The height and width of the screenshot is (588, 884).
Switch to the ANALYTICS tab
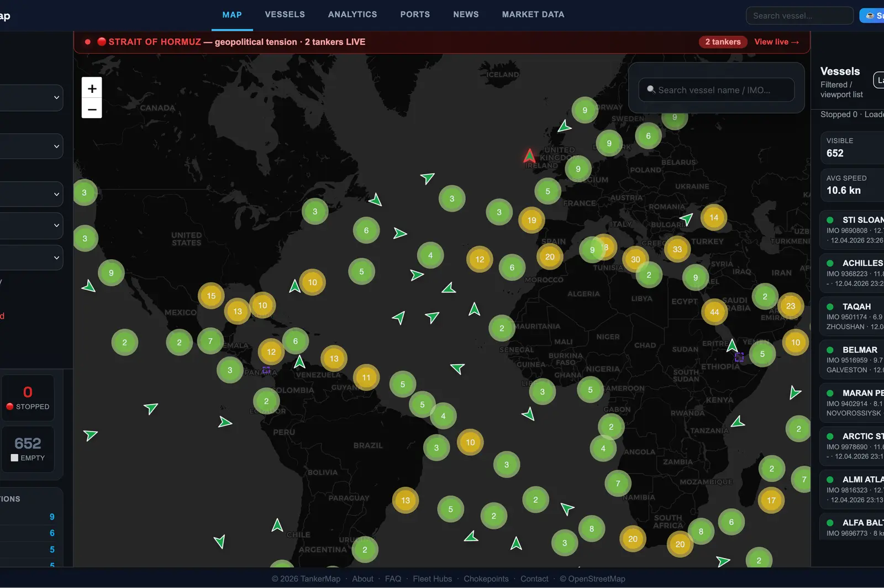click(x=352, y=15)
